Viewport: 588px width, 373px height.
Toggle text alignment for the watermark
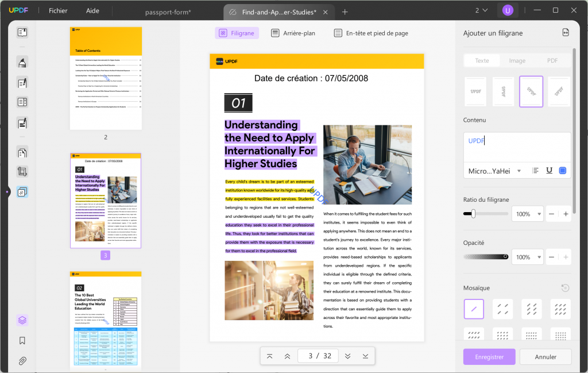pos(535,170)
